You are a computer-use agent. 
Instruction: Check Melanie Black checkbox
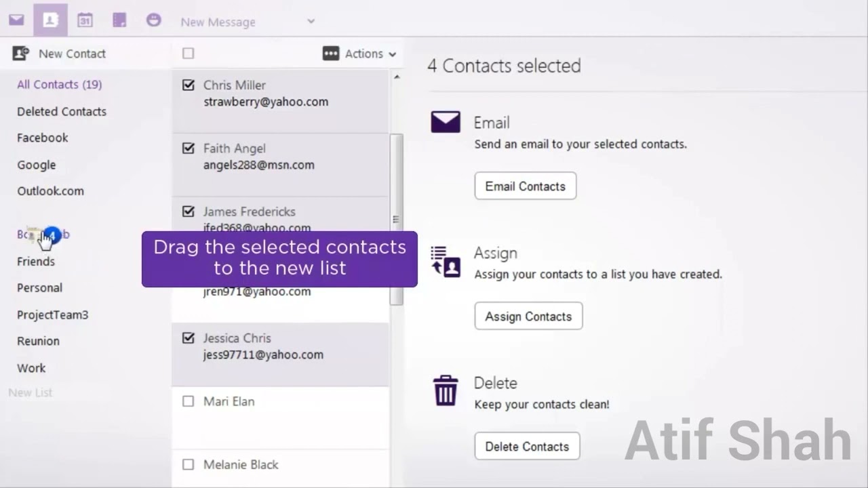[189, 464]
